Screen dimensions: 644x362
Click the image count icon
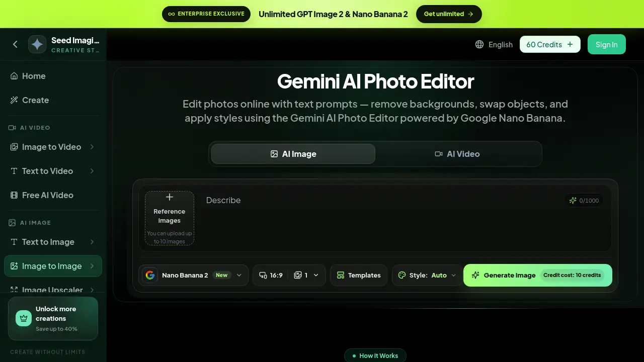click(x=298, y=275)
